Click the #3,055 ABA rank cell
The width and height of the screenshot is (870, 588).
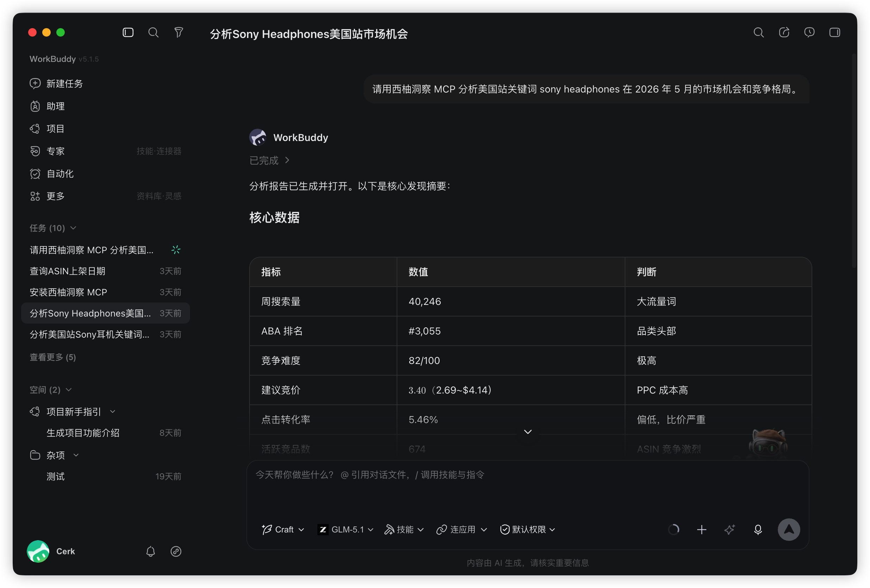pos(511,331)
